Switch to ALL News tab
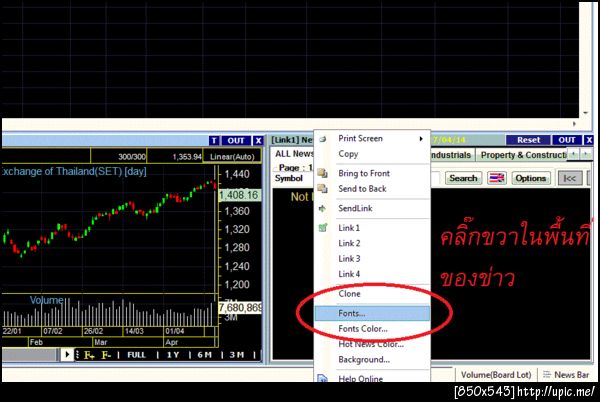The height and width of the screenshot is (402, 600). [294, 154]
